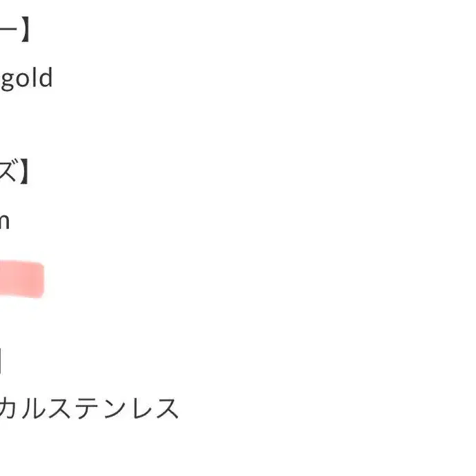Click the letter "d" in gold

46,77
